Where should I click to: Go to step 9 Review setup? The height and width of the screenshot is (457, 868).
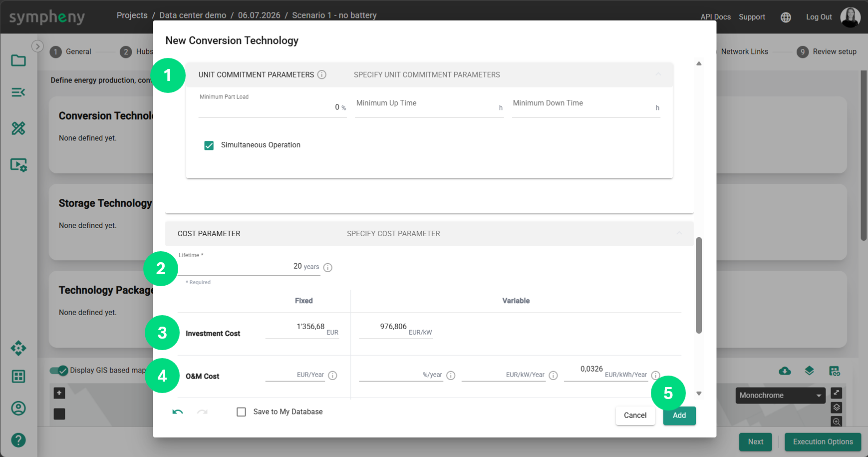coord(827,51)
